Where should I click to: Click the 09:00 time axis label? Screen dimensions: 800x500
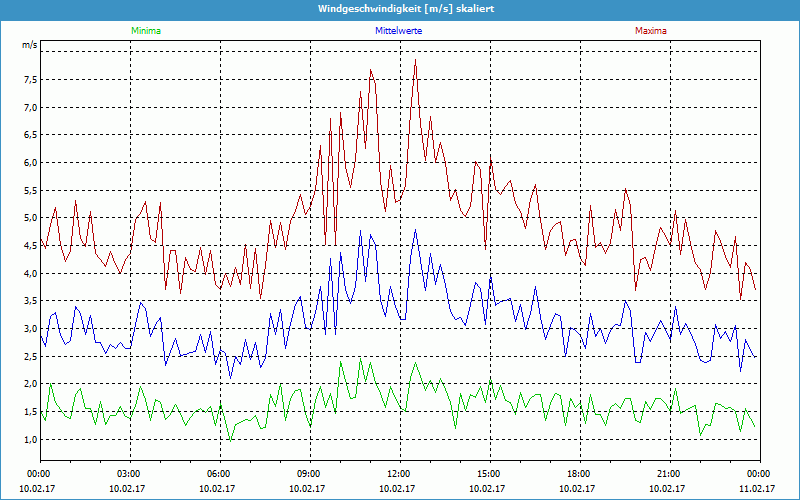309,474
